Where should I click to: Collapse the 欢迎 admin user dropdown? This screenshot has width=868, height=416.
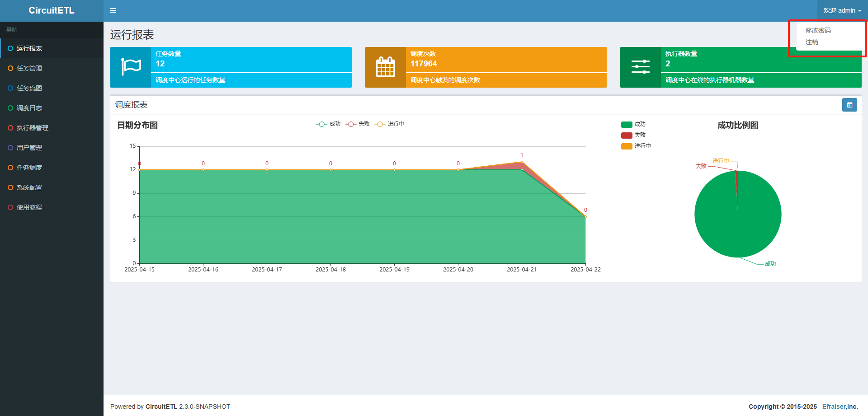point(842,10)
